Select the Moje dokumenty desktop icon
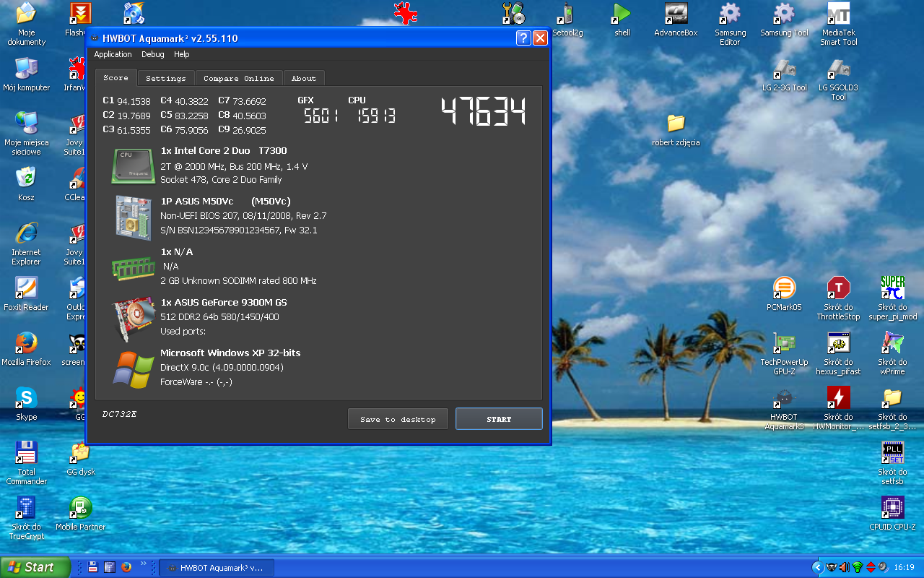The height and width of the screenshot is (578, 924). point(26,24)
